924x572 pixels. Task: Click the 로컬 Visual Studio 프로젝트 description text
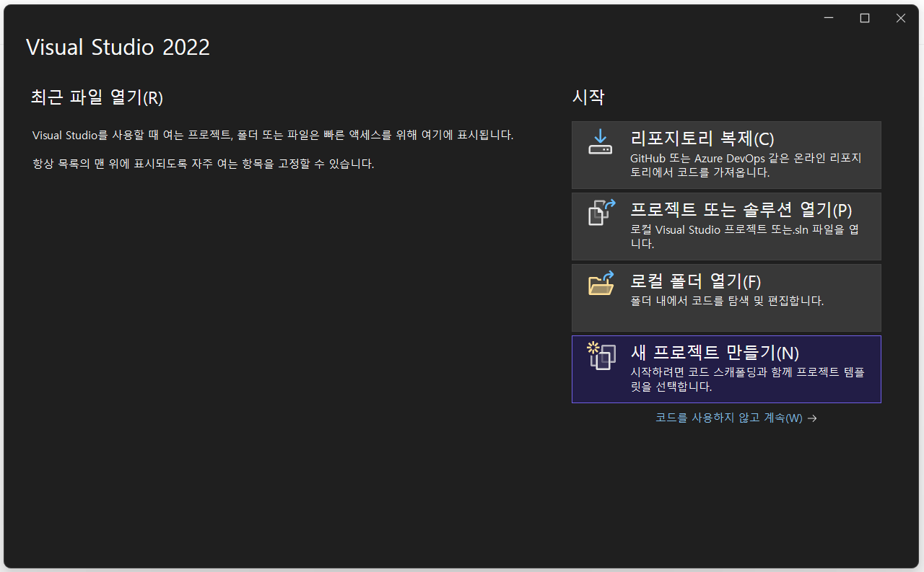[x=744, y=237]
